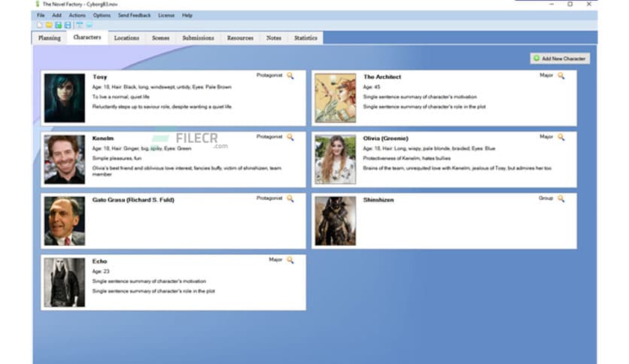
Task: Click the name The Architect
Action: [382, 77]
